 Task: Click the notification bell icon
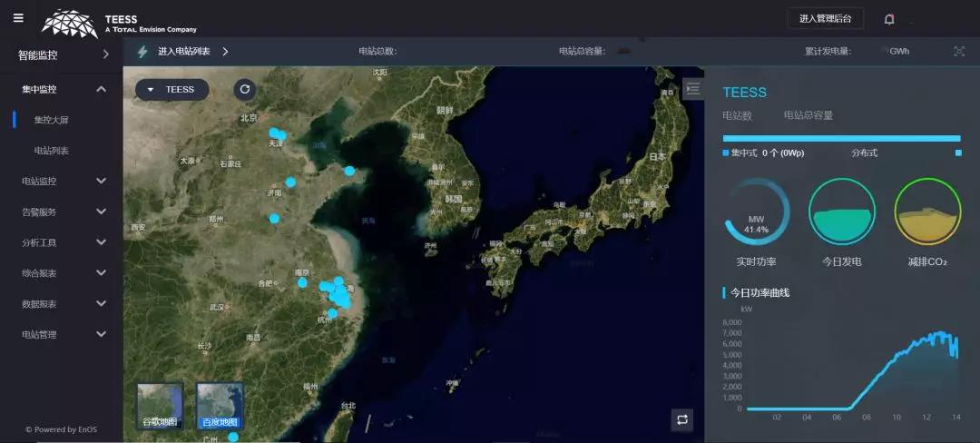coord(889,19)
